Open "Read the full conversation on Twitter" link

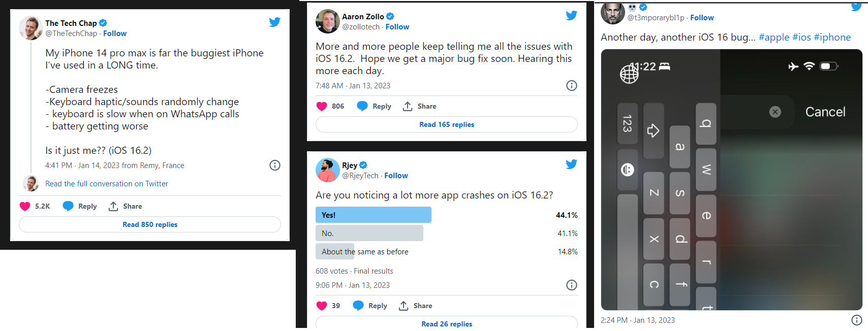[x=107, y=184]
